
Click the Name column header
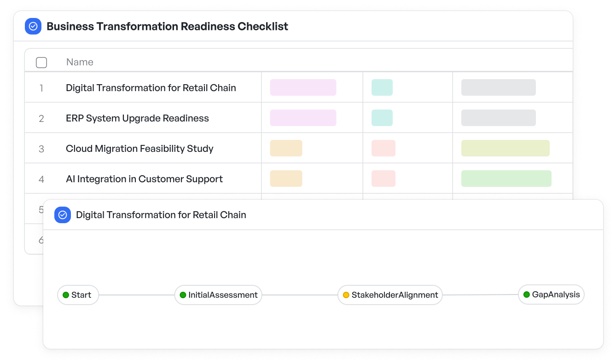80,62
